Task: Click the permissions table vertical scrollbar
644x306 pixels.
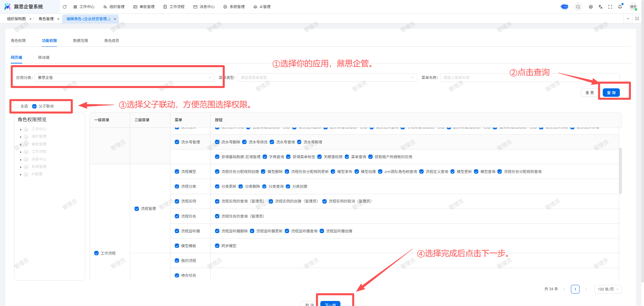Action: (620, 171)
